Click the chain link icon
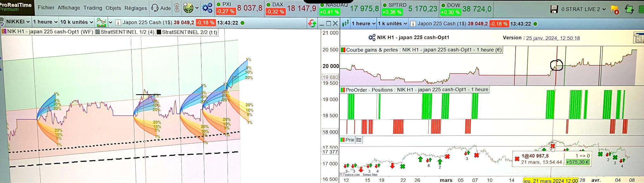This screenshot has height=183, width=644. click(177, 8)
